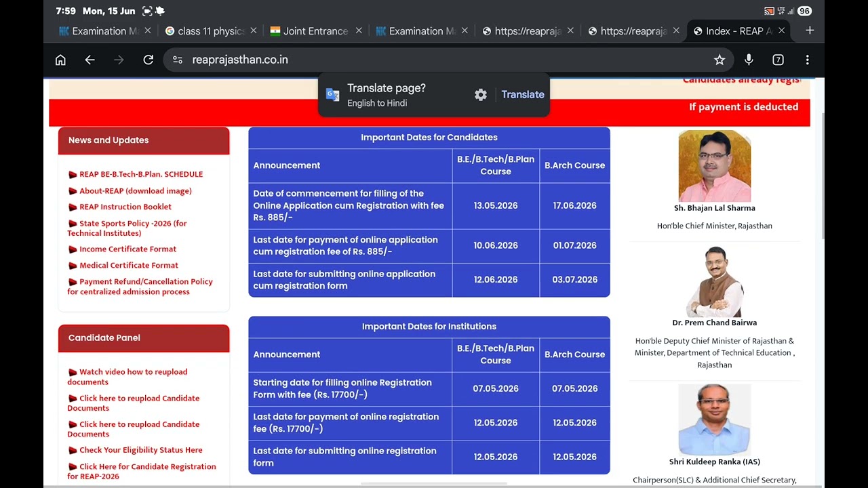Open Chrome three-dot menu
This screenshot has width=868, height=488.
807,60
